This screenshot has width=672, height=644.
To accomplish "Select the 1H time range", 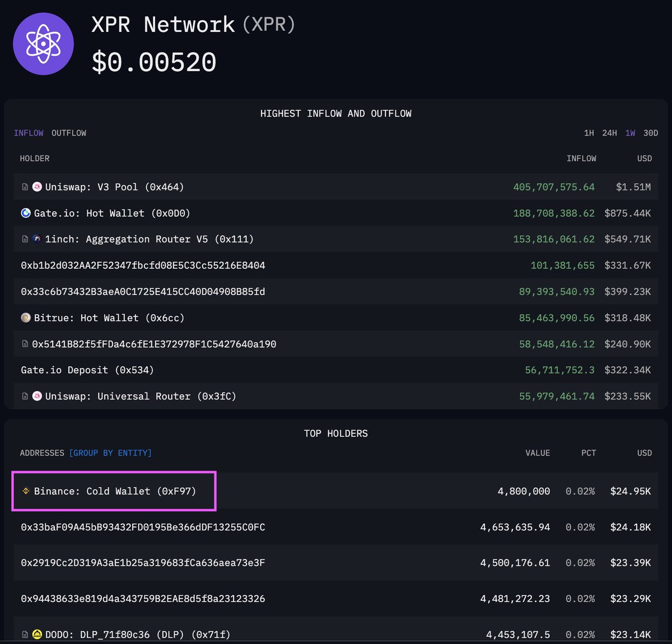I will [x=589, y=133].
